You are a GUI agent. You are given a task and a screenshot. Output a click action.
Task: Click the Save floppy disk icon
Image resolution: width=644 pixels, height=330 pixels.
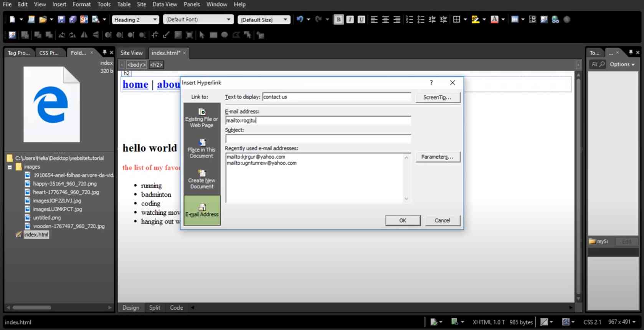(x=61, y=20)
